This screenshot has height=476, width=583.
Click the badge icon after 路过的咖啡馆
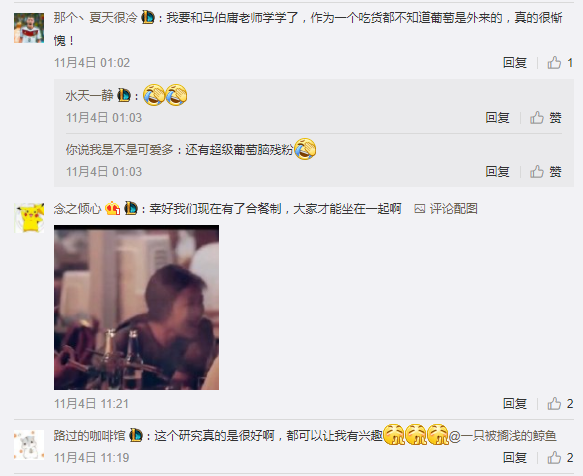[136, 435]
